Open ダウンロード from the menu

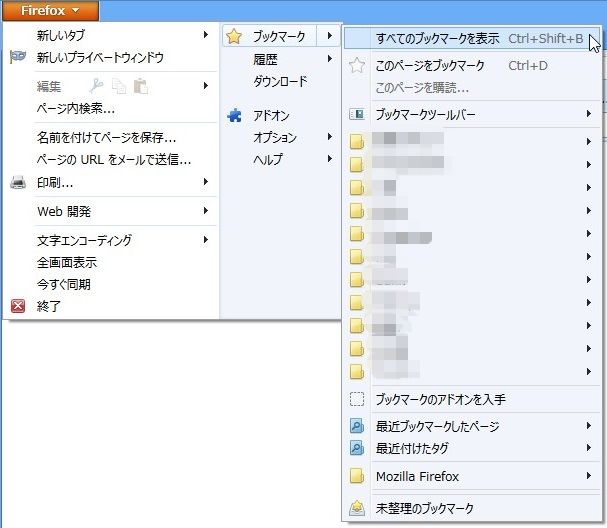point(281,81)
